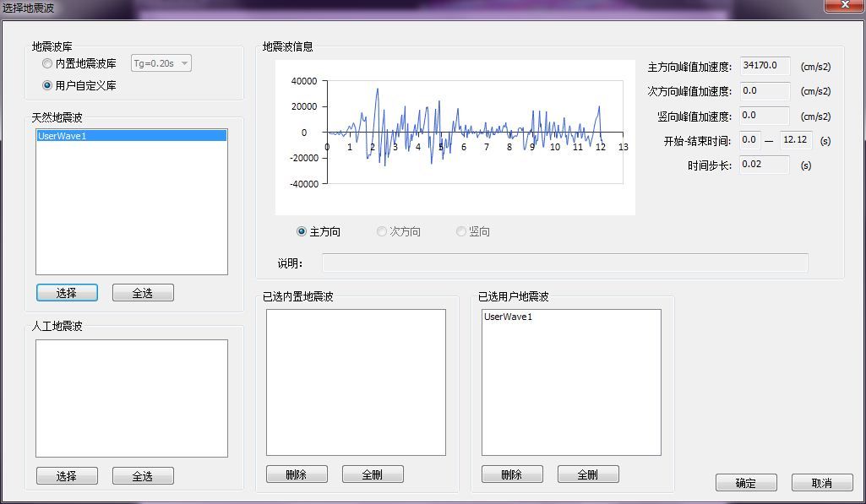Click the 竖向峰值加速度 value field
The image size is (866, 504).
[x=765, y=116]
